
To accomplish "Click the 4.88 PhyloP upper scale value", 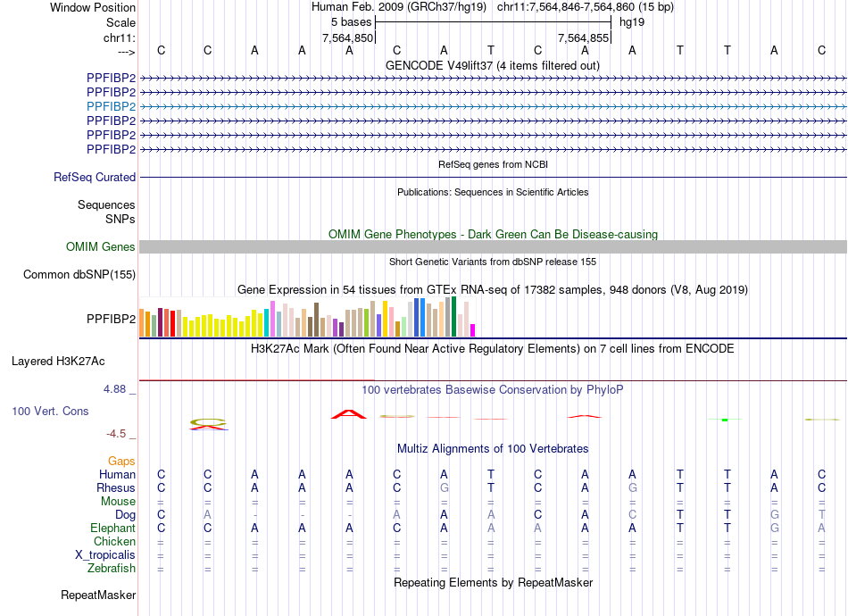I will click(x=114, y=389).
